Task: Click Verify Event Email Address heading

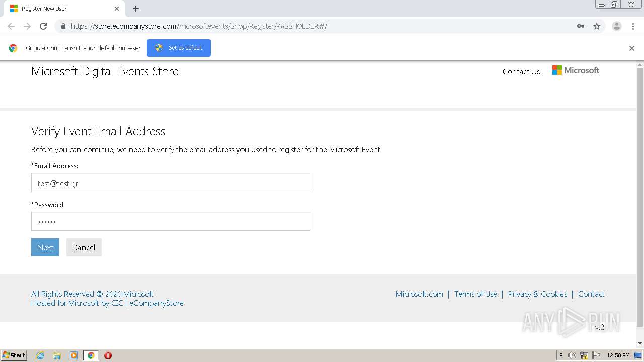Action: [x=98, y=131]
